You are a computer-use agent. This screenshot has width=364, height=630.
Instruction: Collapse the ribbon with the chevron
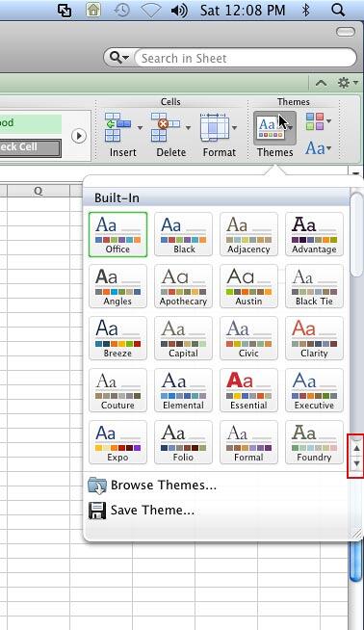(x=321, y=83)
